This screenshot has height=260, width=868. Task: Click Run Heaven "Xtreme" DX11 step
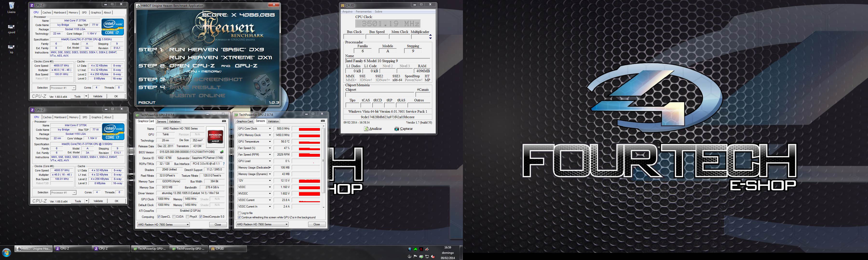[x=220, y=58]
